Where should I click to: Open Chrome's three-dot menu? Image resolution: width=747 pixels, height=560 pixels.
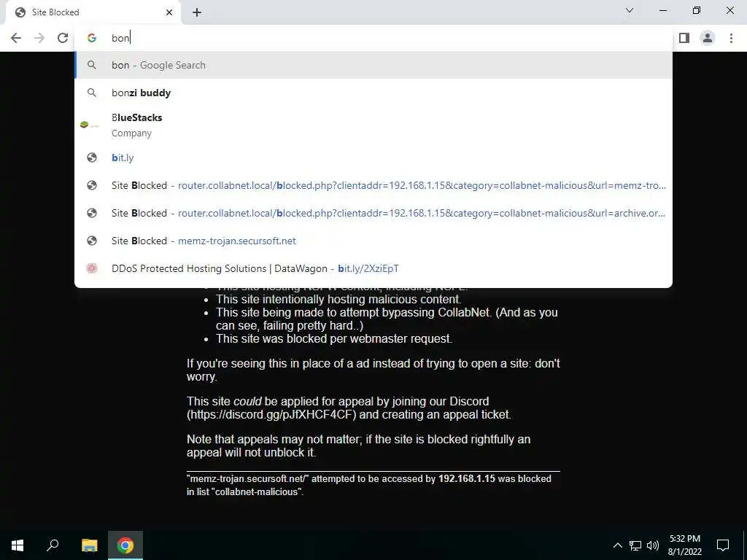731,38
